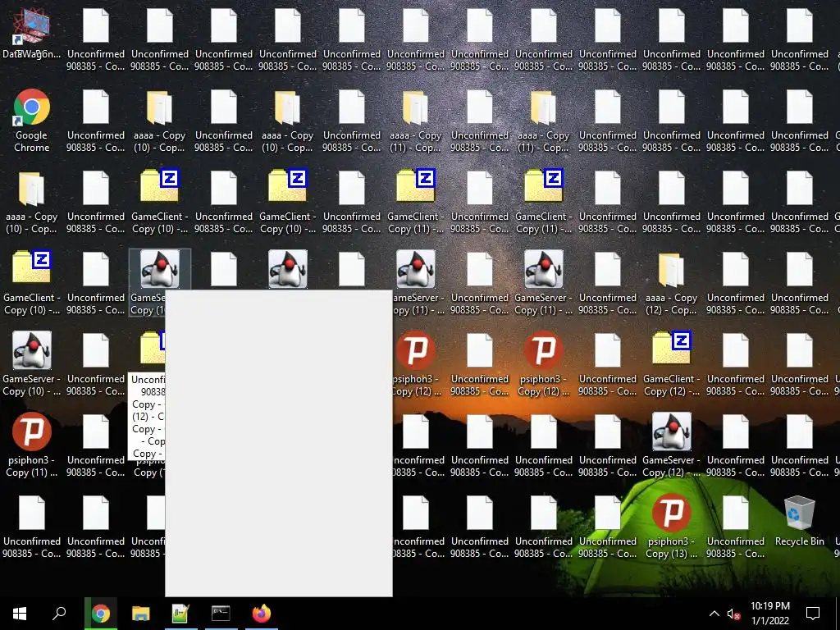Open File Explorer from the taskbar
The width and height of the screenshot is (840, 630).
141,614
